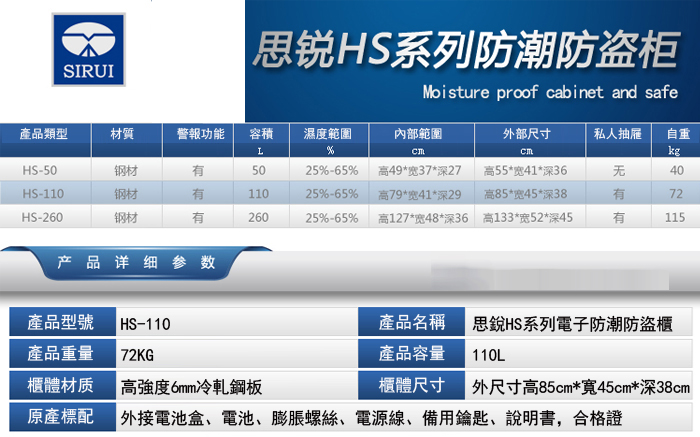Click the 高強度6mm冷軋鋼板 material value

tap(192, 387)
